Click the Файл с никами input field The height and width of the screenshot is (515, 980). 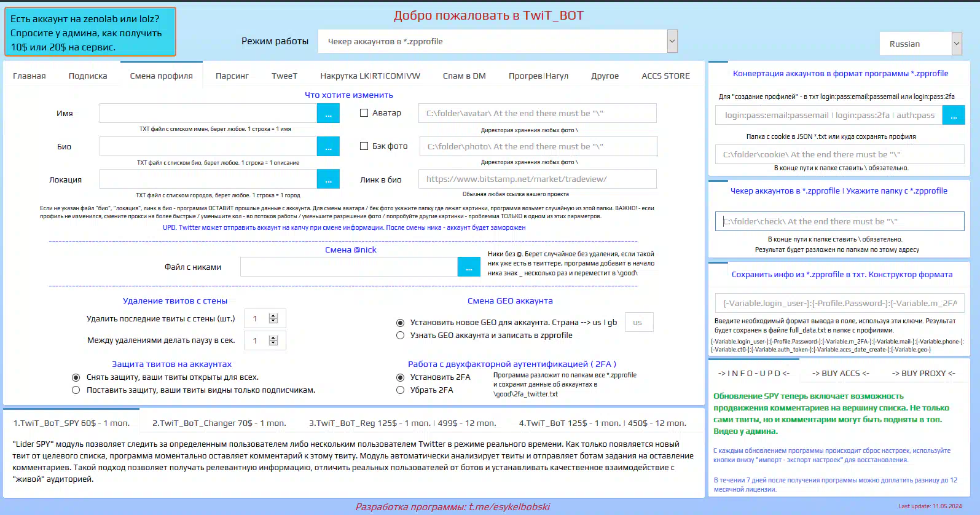(x=349, y=267)
